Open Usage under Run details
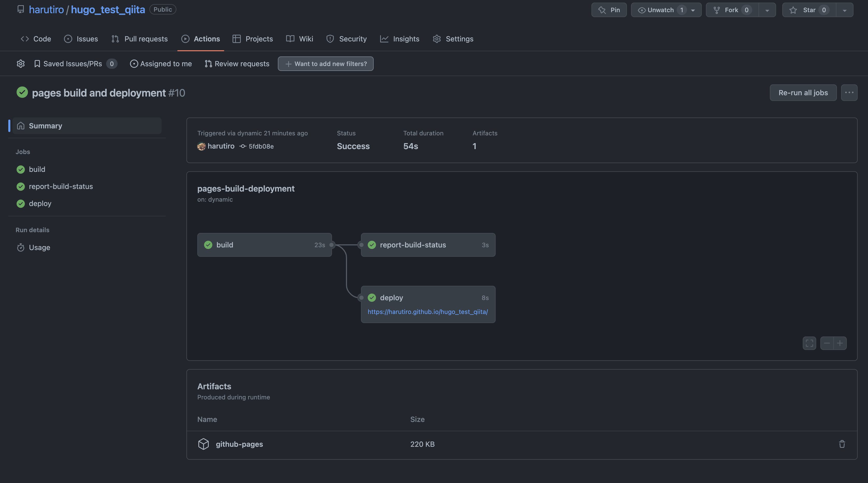 [x=39, y=247]
